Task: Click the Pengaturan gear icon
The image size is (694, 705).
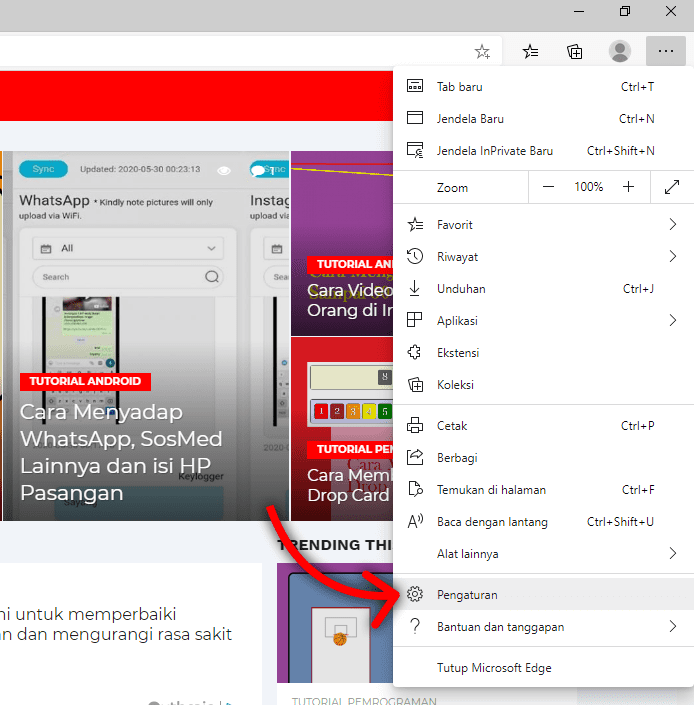Action: [x=415, y=594]
